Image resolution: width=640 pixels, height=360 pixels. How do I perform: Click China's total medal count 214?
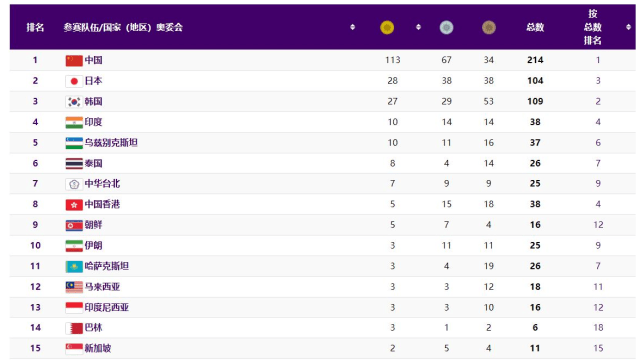[x=535, y=60]
